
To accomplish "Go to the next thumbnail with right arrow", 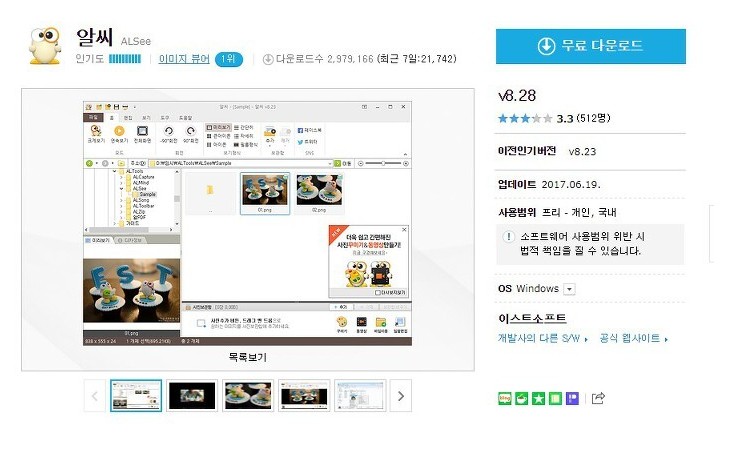I will coord(401,396).
